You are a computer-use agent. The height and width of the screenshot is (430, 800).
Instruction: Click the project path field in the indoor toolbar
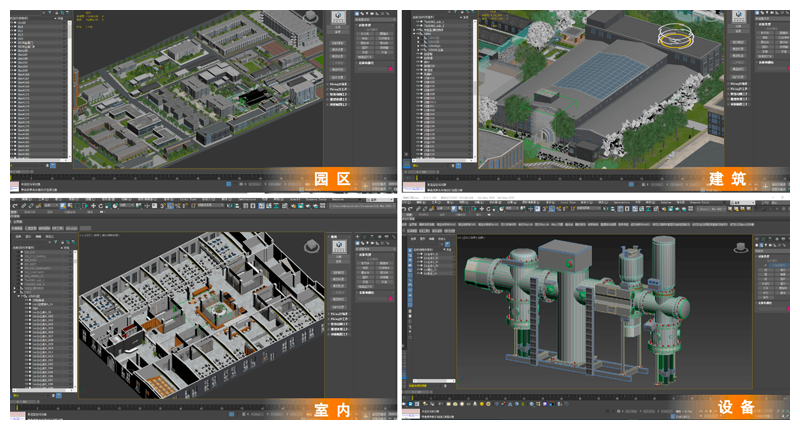pyautogui.click(x=362, y=206)
